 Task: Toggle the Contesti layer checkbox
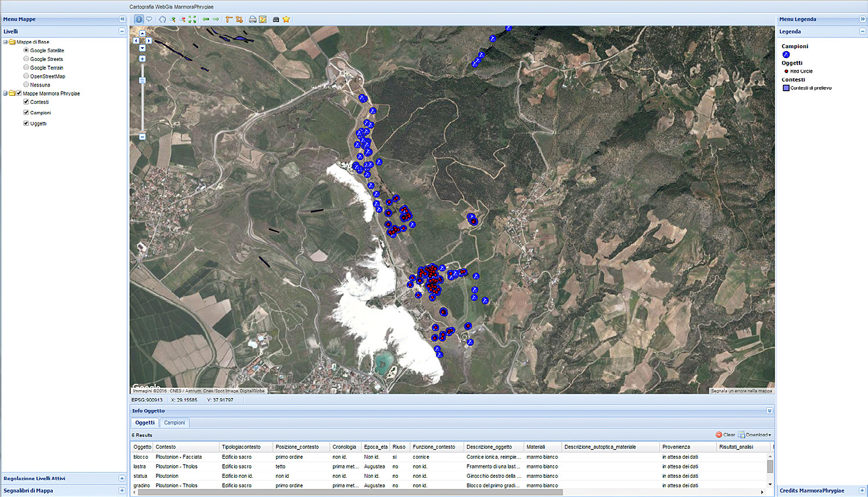[x=26, y=102]
